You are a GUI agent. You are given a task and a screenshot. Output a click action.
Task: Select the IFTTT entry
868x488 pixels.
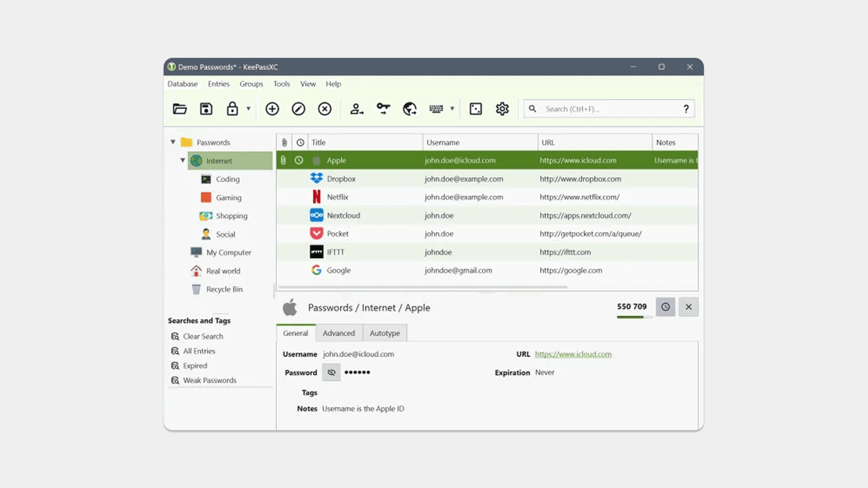487,252
